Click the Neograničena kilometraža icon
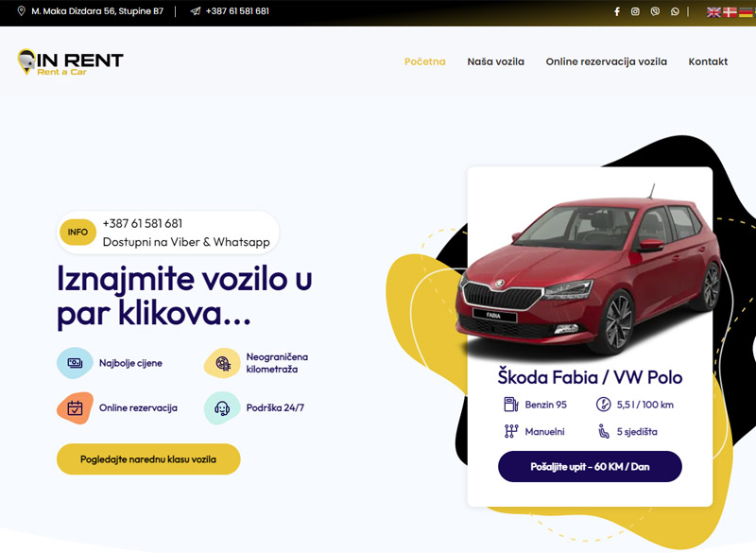The width and height of the screenshot is (756, 553). pyautogui.click(x=222, y=363)
